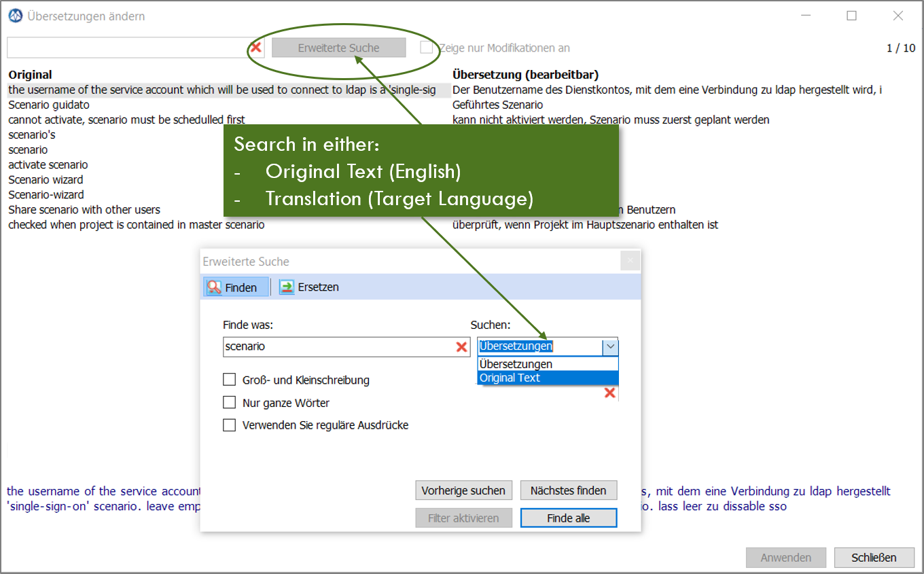Click the app logo icon in title bar
Image resolution: width=924 pixels, height=574 pixels.
click(x=15, y=16)
